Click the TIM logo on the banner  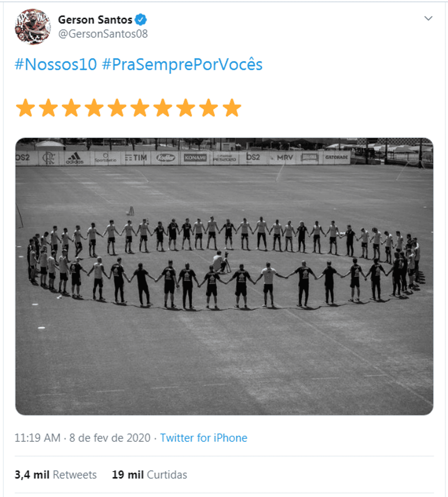click(136, 157)
